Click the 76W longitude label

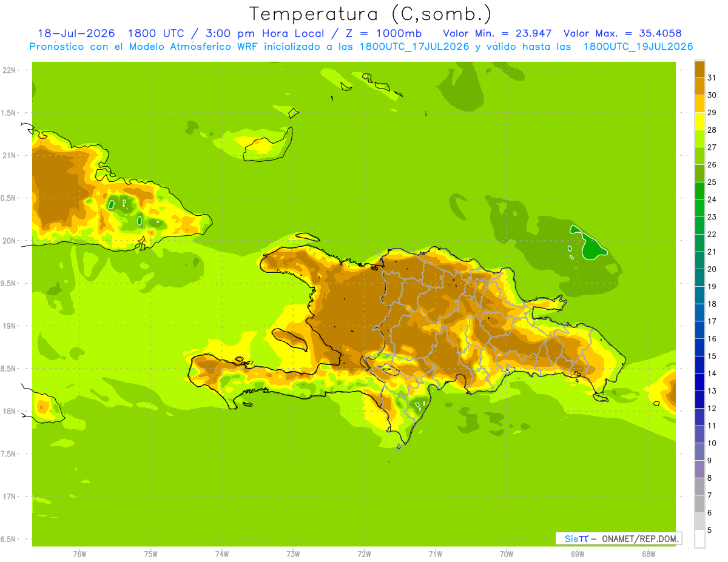pos(79,554)
